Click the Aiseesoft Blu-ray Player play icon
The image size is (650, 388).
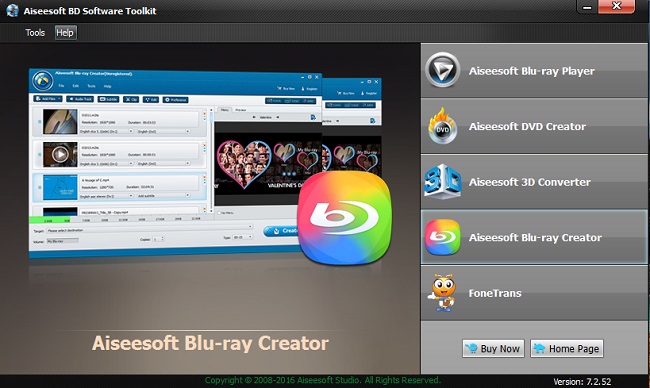[442, 70]
